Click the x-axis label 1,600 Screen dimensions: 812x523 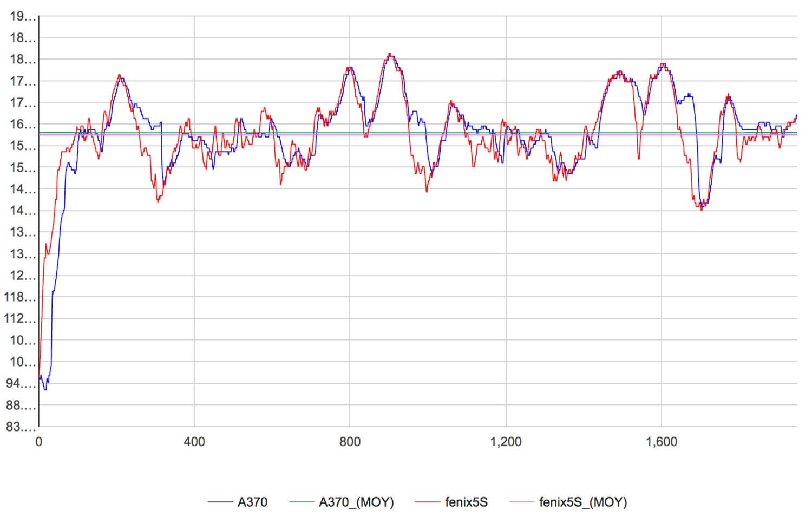pyautogui.click(x=662, y=442)
